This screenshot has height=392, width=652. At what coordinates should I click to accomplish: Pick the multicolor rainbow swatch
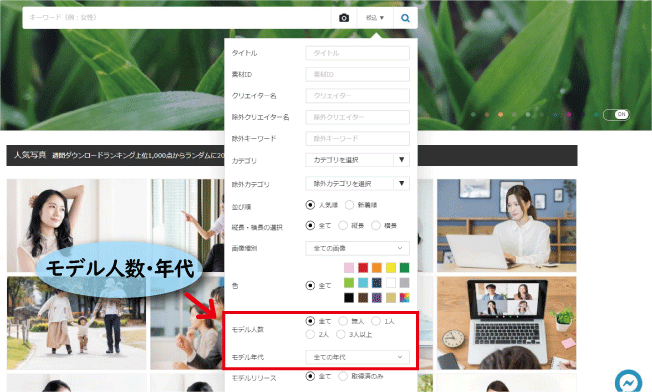coord(405,298)
